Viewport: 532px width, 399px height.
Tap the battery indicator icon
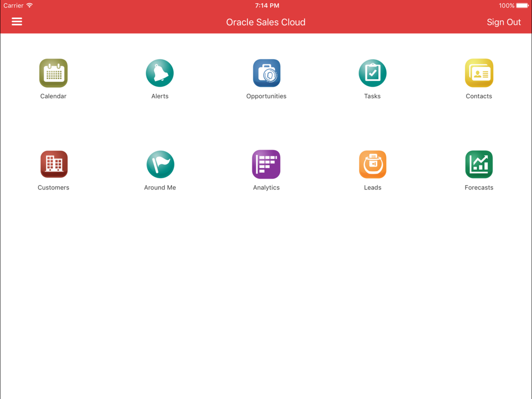[x=522, y=5]
